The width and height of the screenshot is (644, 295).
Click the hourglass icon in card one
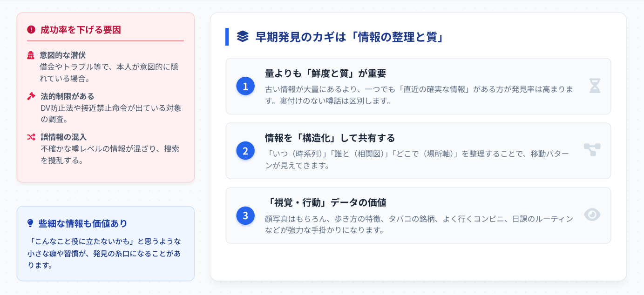tap(595, 86)
